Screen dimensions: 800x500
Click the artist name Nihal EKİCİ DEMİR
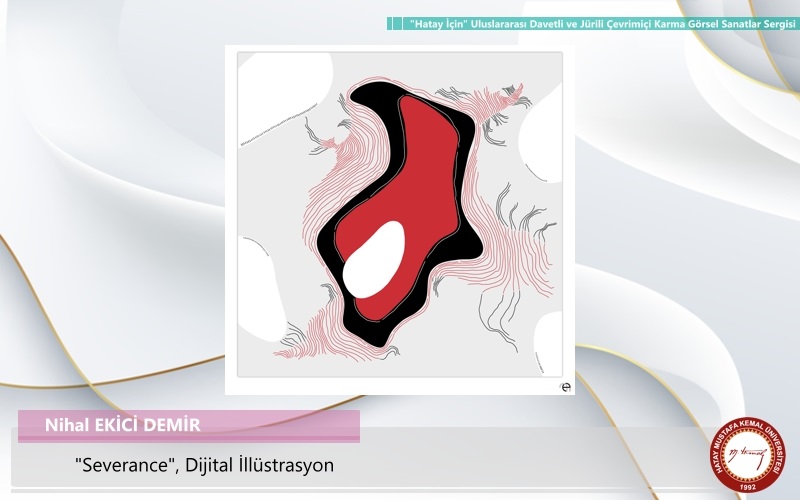pyautogui.click(x=122, y=425)
